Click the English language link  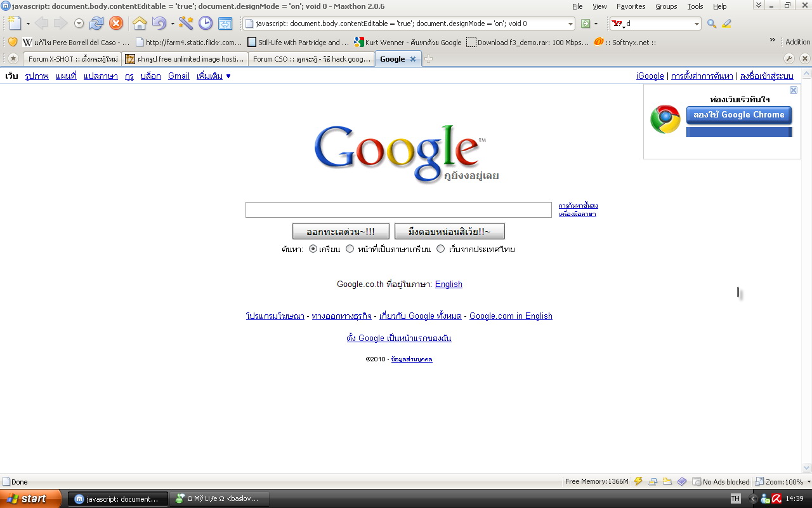(x=449, y=284)
